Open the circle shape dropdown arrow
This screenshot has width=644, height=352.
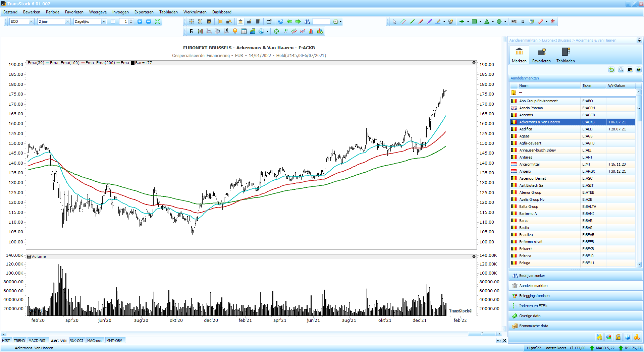tap(505, 22)
